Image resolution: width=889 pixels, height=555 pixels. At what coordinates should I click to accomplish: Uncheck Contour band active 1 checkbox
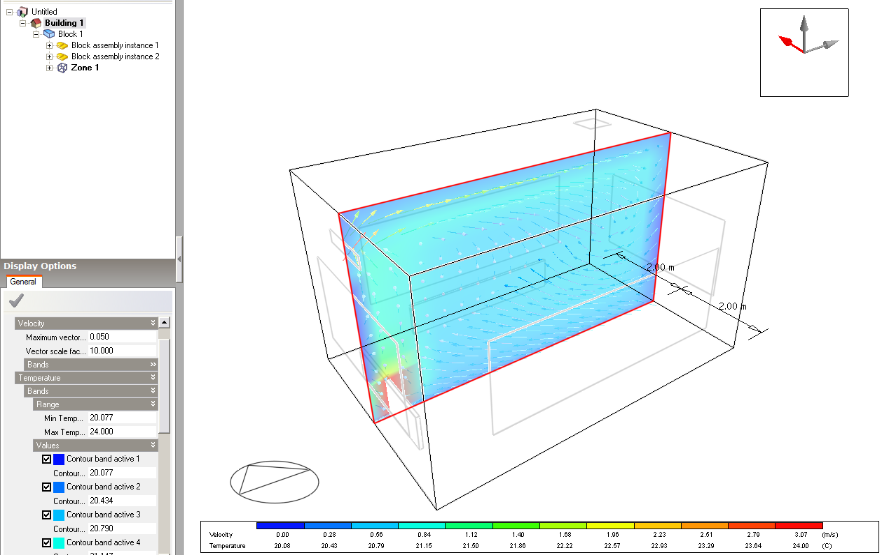(x=46, y=459)
